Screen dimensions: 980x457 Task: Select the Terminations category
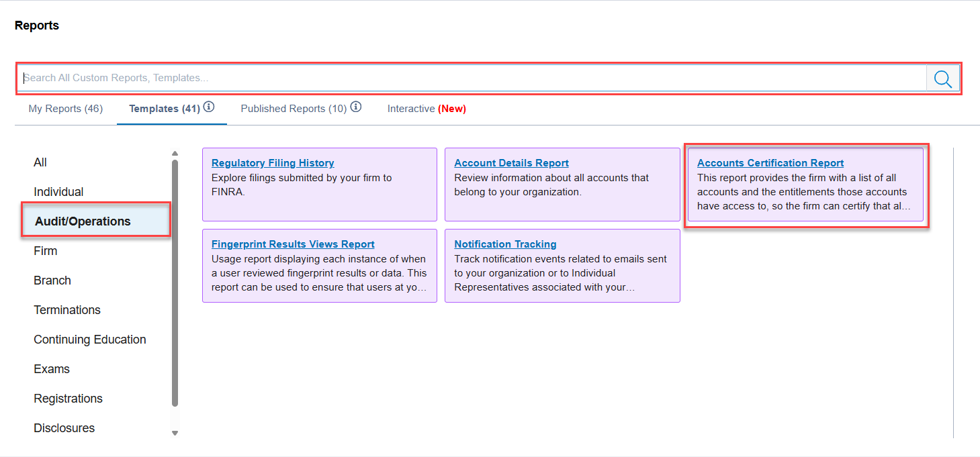(67, 310)
